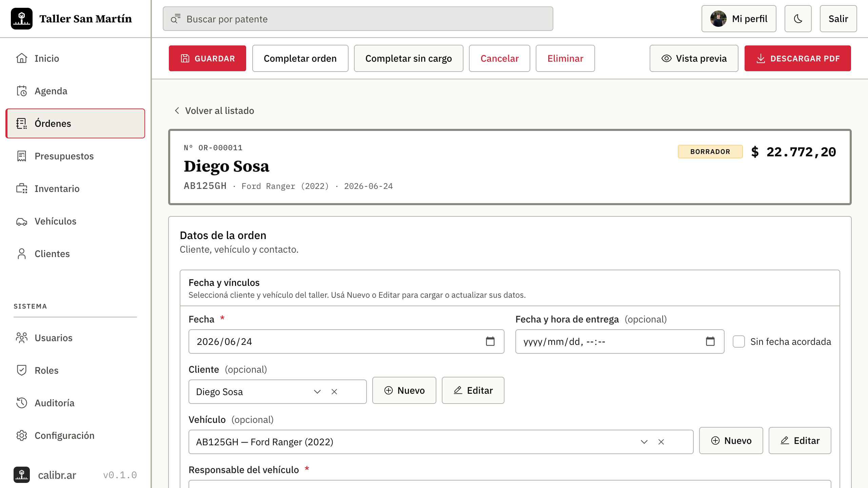Focus the Buscar por patente field
This screenshot has width=868, height=488.
(358, 19)
